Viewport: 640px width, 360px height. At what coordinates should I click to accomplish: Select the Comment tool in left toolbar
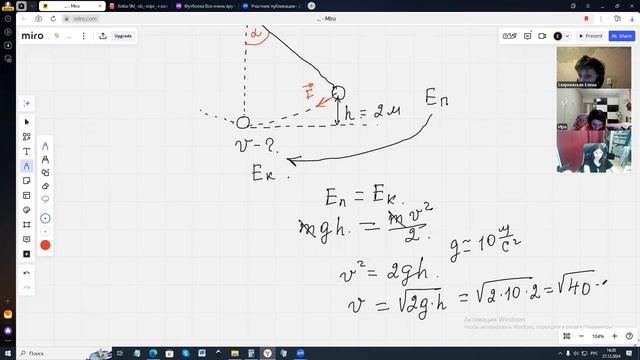27,239
